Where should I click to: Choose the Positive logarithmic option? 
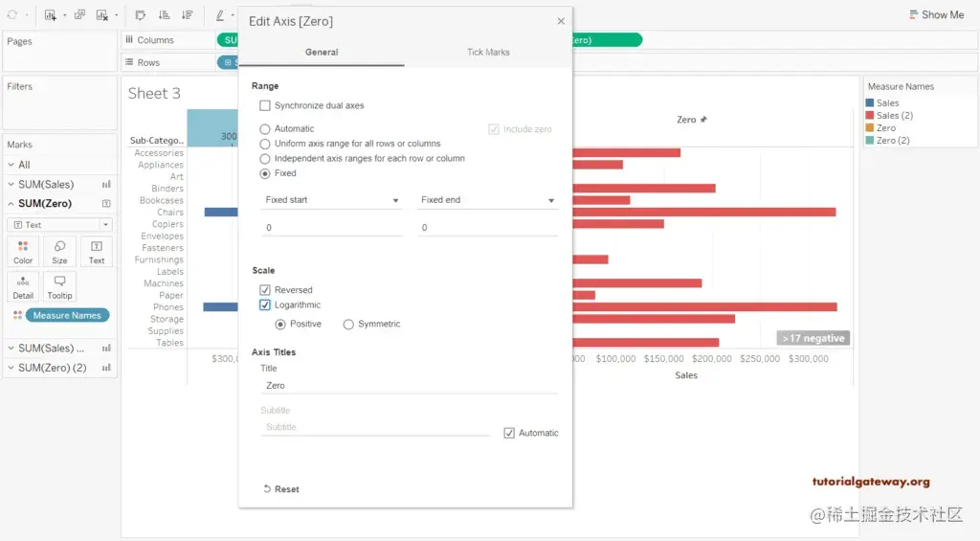pos(280,324)
